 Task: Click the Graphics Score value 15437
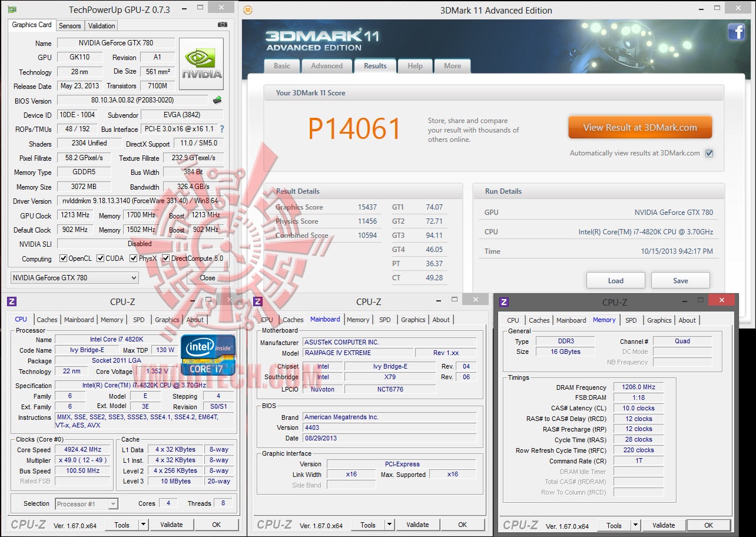(x=367, y=207)
